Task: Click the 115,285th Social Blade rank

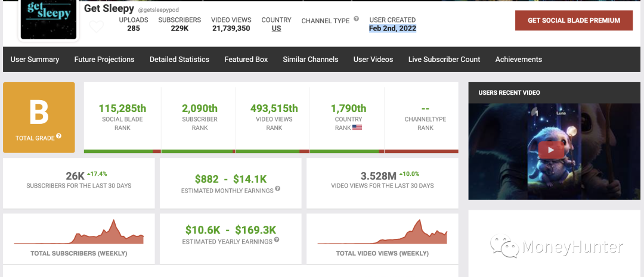Action: 122,109
